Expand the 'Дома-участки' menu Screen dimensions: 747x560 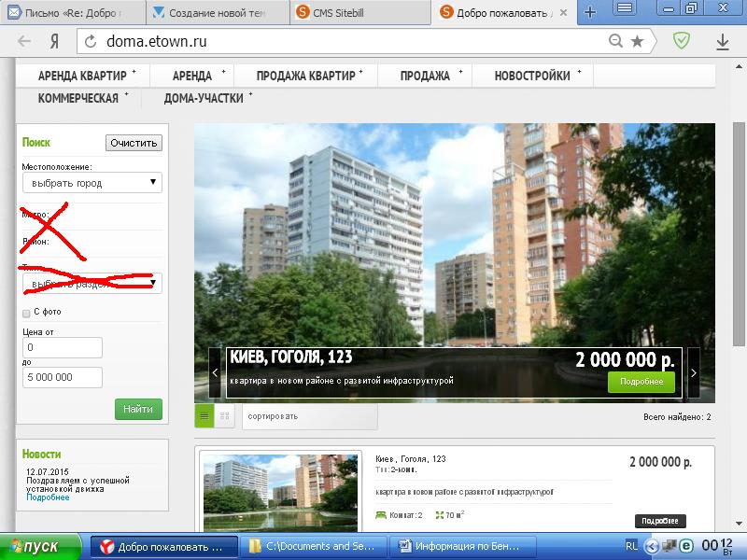point(204,98)
